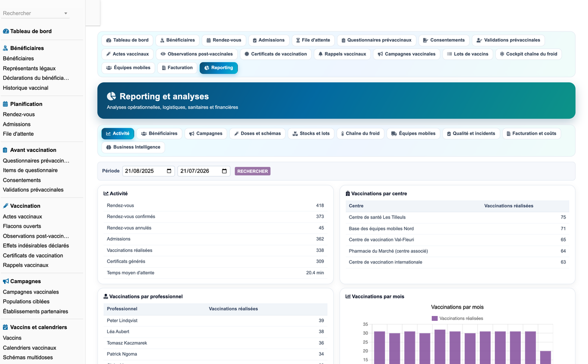Open Items de questionnaire sidebar link

click(30, 170)
